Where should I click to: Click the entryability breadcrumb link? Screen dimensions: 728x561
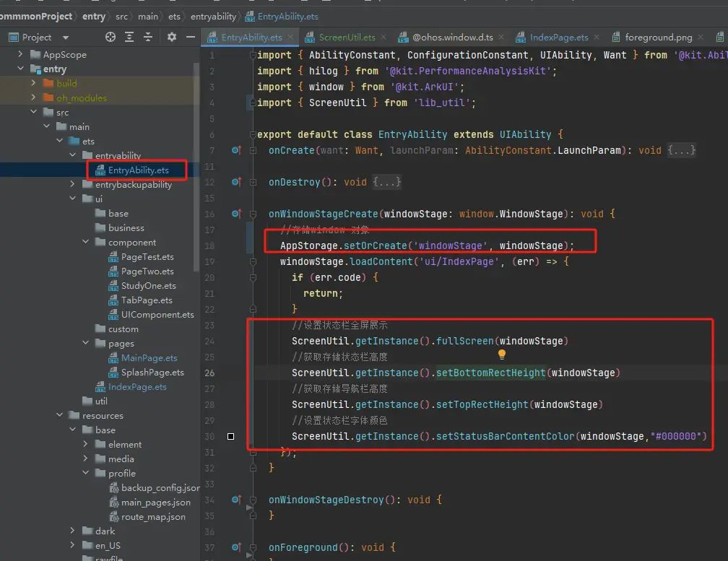tap(212, 16)
